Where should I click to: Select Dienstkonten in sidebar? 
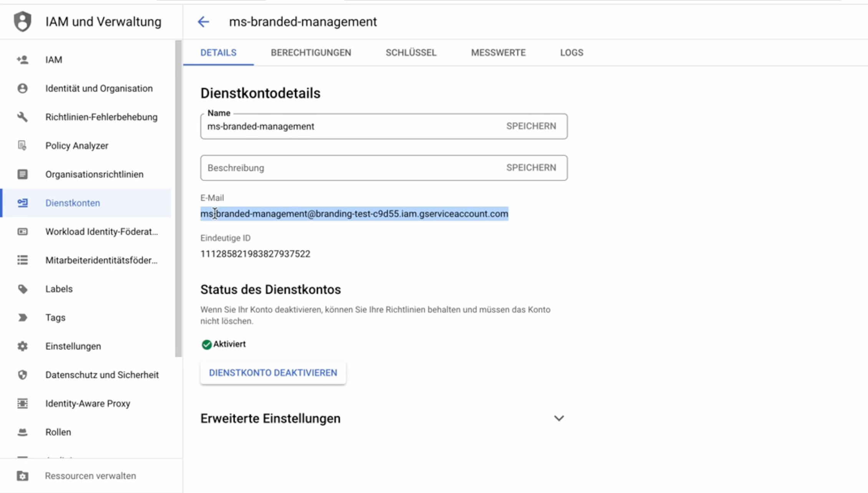[x=86, y=203]
